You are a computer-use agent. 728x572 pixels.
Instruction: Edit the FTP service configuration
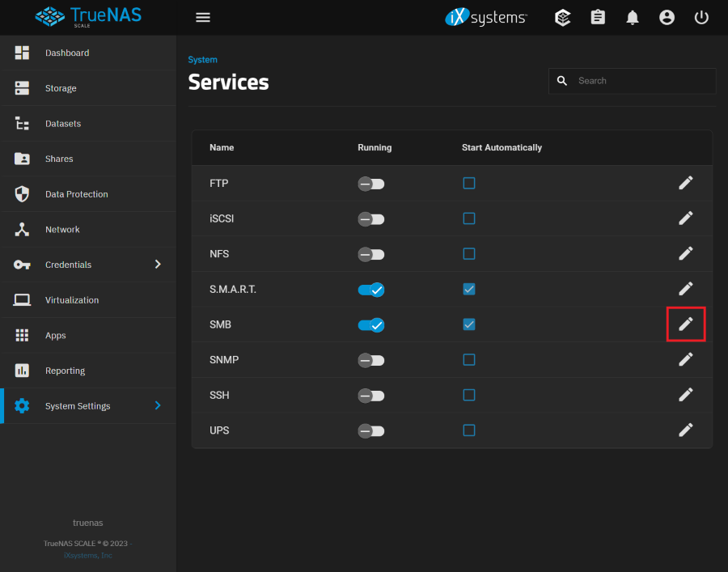click(686, 183)
